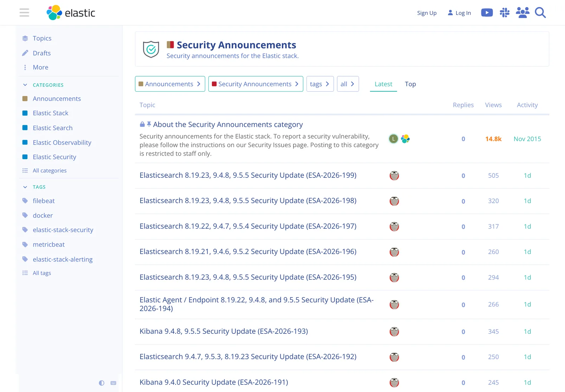Open the community groups icon

point(523,13)
